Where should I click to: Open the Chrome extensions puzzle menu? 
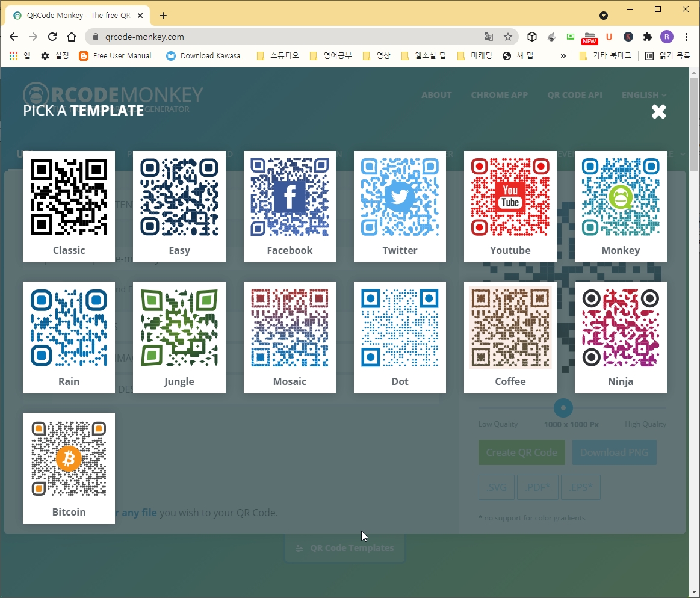coord(647,37)
